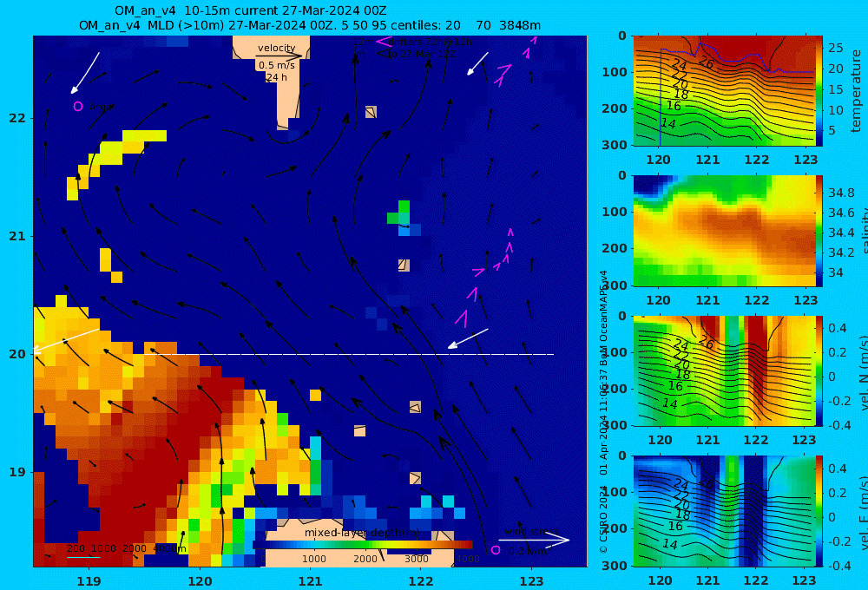Click the magenta drifters legend arrowhead

[x=383, y=42]
